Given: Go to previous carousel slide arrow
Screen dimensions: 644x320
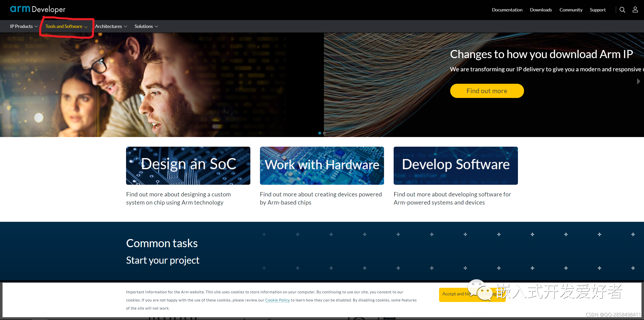Looking at the screenshot, I should pos(5,81).
